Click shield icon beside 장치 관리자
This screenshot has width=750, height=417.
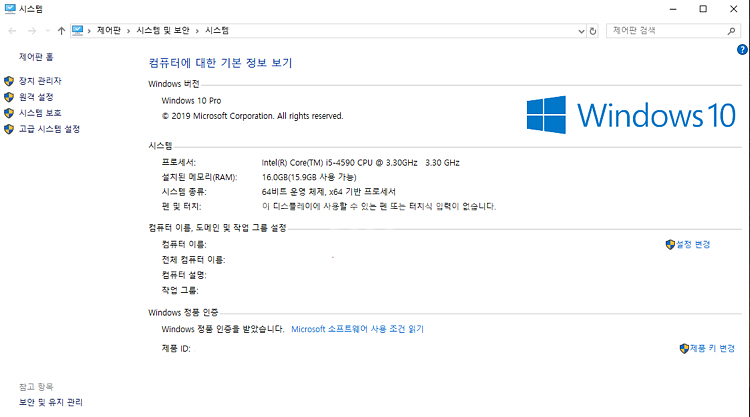click(9, 81)
